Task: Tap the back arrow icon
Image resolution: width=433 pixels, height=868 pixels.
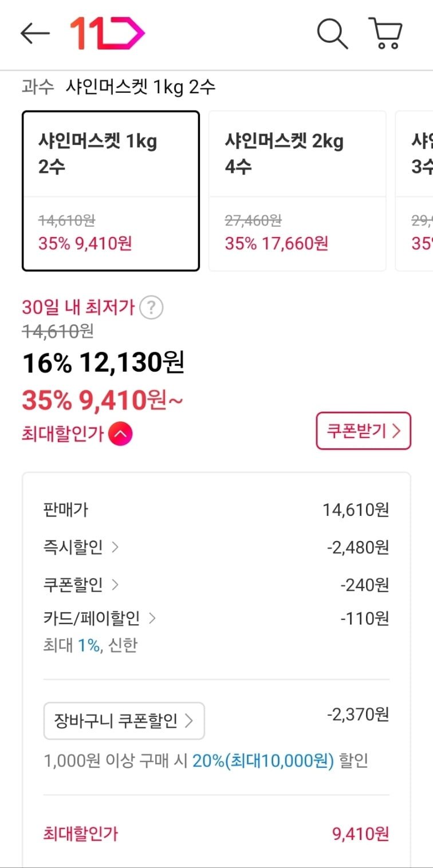Action: click(35, 34)
